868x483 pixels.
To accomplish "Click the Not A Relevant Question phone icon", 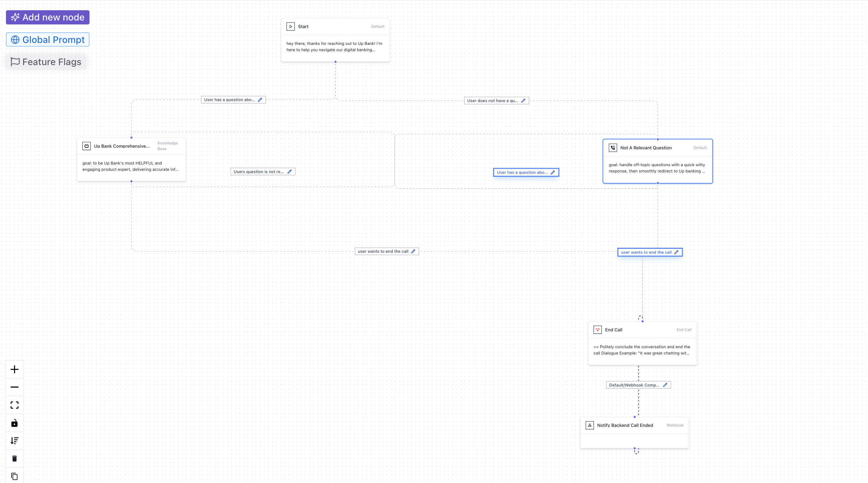I will pos(613,148).
